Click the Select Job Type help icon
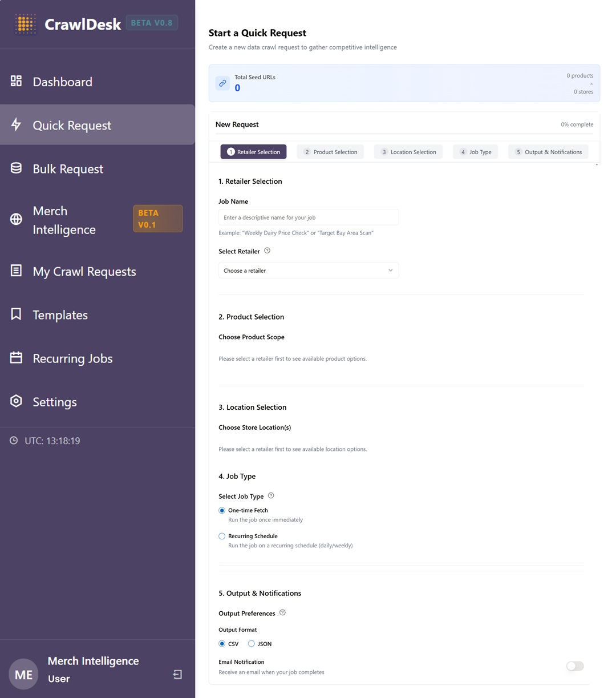This screenshot has width=616, height=698. 271,495
